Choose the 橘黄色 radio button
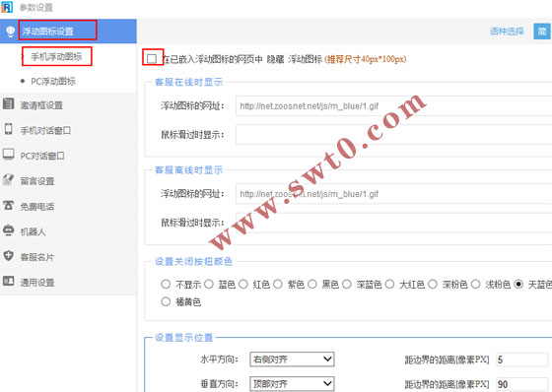Screen dimensions: 552x392 pyautogui.click(x=166, y=301)
